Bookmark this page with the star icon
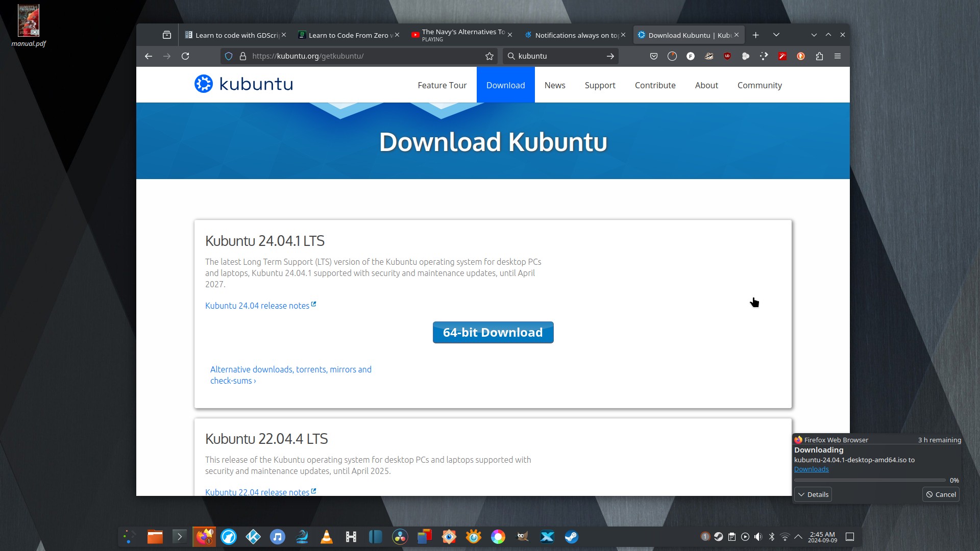 (489, 56)
